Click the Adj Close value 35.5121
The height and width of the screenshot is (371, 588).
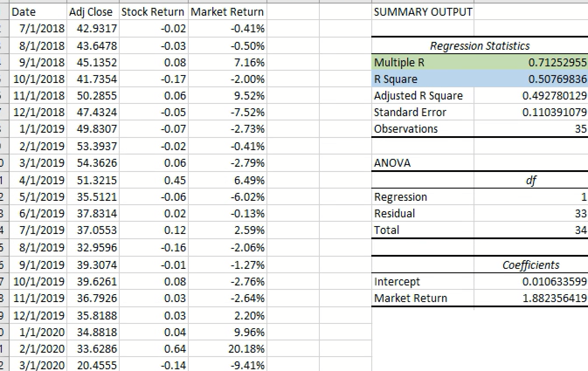pyautogui.click(x=93, y=197)
